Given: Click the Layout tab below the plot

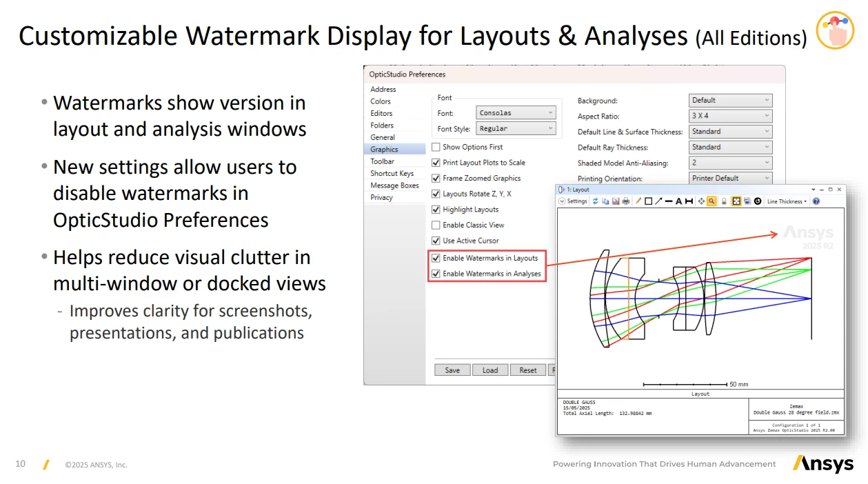Looking at the screenshot, I should coord(700,394).
